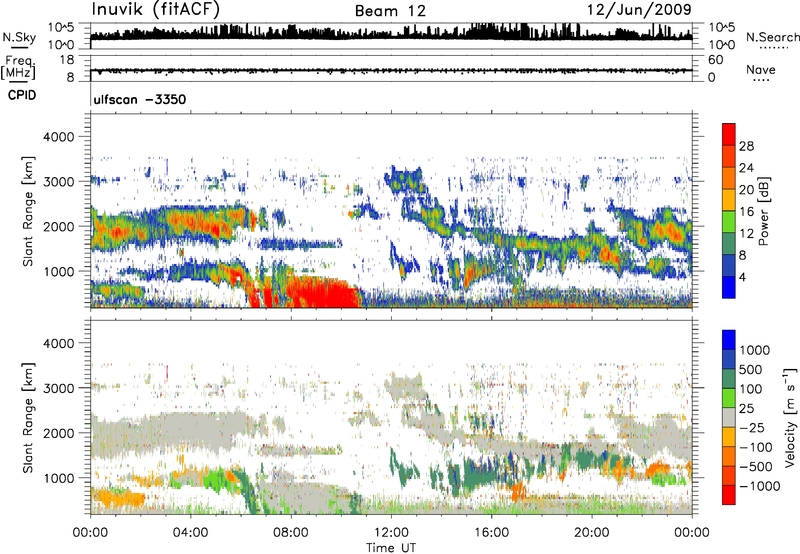Click the "60" tick on the Nave axis

point(715,60)
